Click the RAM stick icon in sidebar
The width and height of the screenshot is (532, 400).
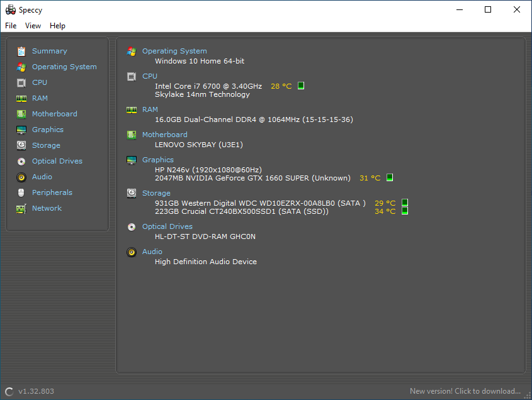pos(21,98)
